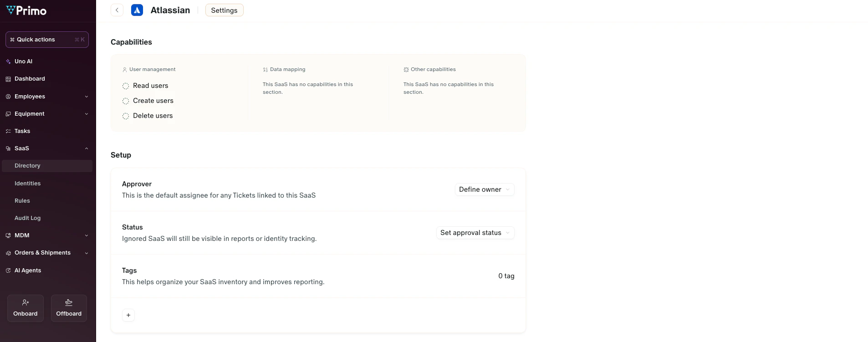Click the Uno AI sparkle icon
Image resolution: width=868 pixels, height=342 pixels.
click(8, 61)
